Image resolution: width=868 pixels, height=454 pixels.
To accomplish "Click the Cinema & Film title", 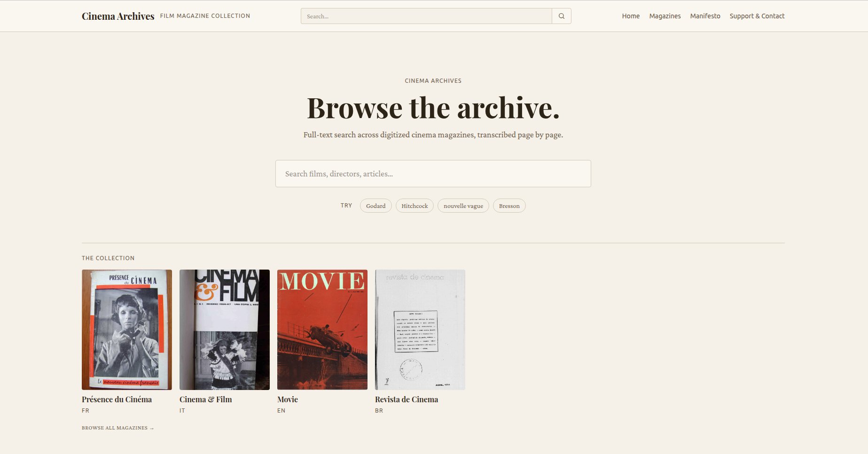I will pos(205,399).
